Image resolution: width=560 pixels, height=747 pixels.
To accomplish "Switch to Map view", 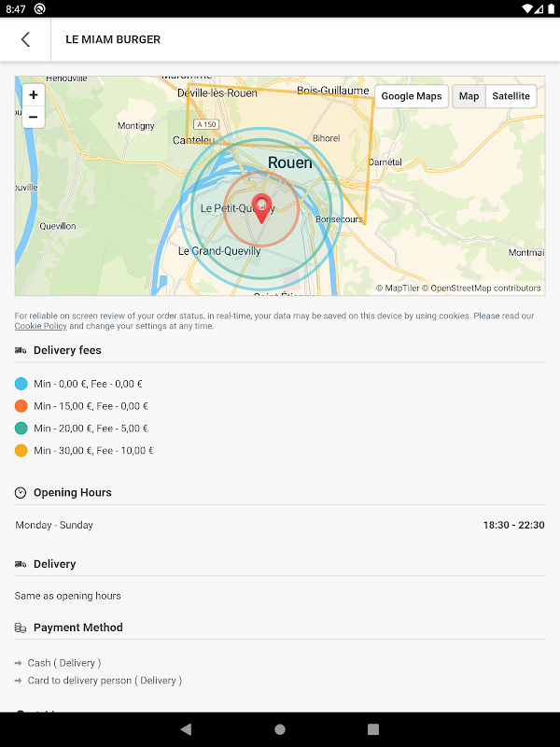I will point(469,96).
